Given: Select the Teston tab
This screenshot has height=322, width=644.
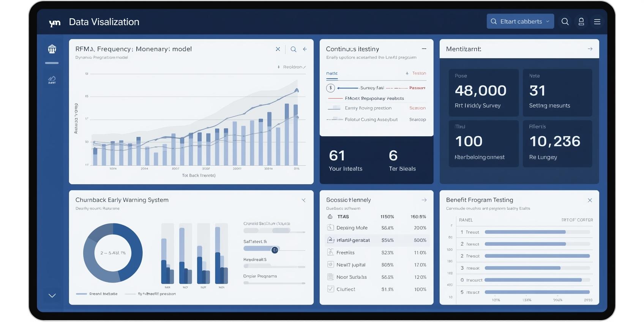Looking at the screenshot, I should [416, 73].
